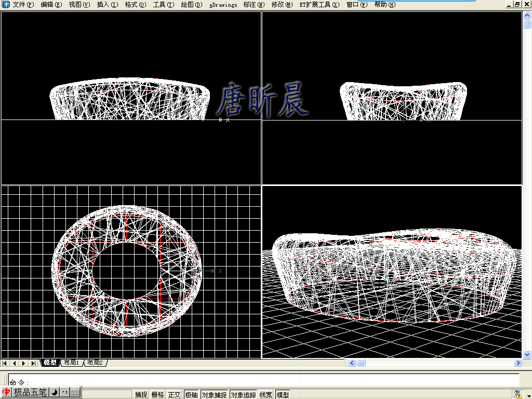Minimize the drawing document window

coord(509,4)
